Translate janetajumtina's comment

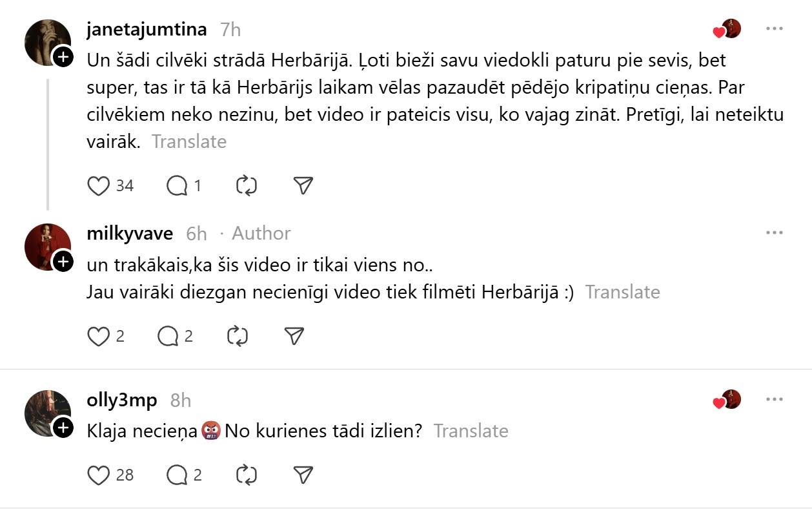tap(188, 141)
